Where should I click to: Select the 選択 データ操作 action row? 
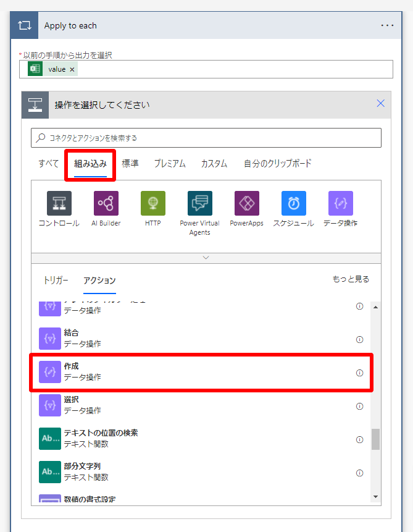point(202,405)
